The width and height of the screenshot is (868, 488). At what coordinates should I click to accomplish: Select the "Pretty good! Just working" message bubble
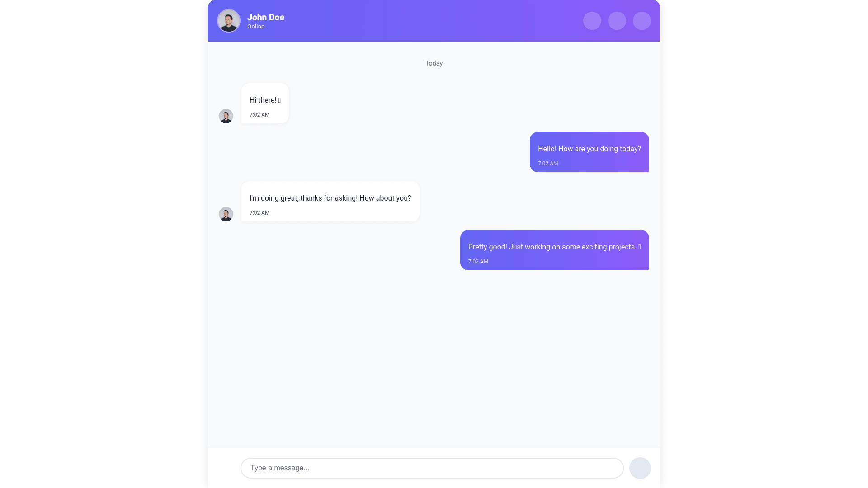pyautogui.click(x=554, y=250)
